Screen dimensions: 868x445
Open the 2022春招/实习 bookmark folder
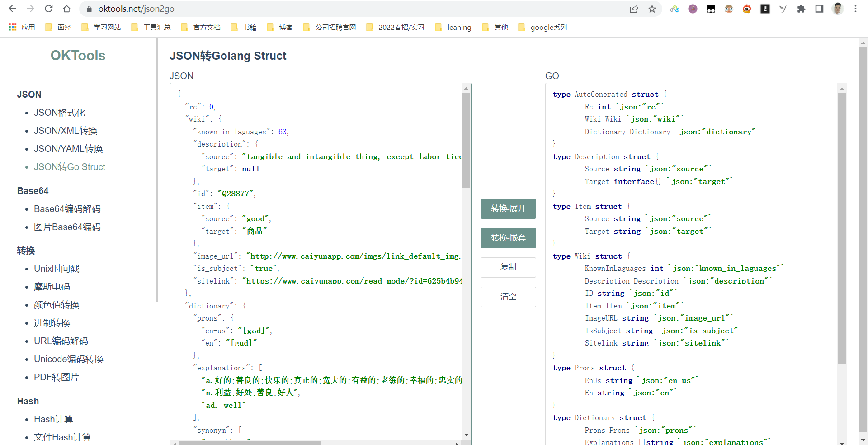(x=395, y=27)
